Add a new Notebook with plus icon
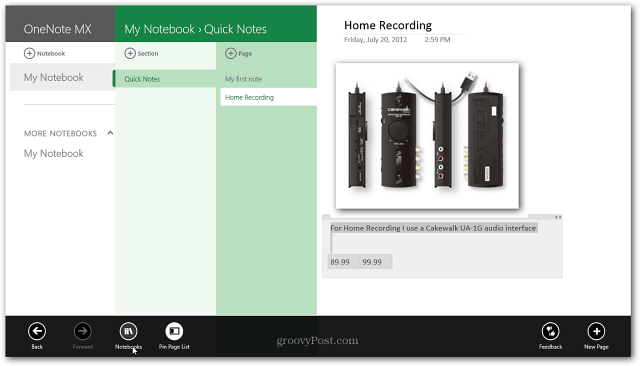The image size is (640, 366). [x=29, y=53]
